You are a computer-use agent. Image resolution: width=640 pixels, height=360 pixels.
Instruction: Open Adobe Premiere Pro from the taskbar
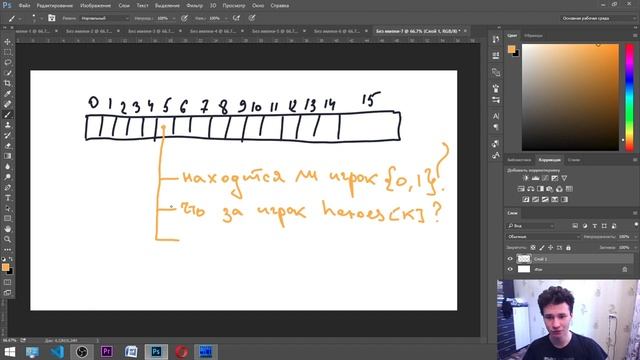pyautogui.click(x=107, y=351)
